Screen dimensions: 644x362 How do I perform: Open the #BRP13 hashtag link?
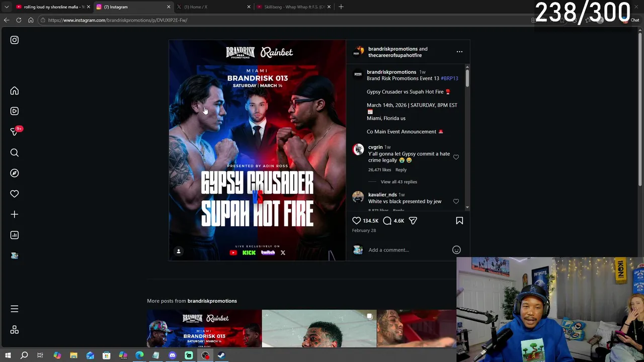[449, 78]
